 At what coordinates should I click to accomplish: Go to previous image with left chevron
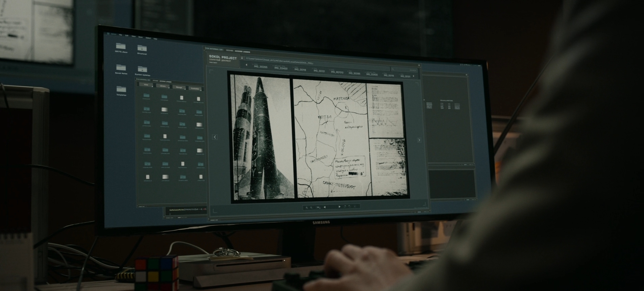215,137
